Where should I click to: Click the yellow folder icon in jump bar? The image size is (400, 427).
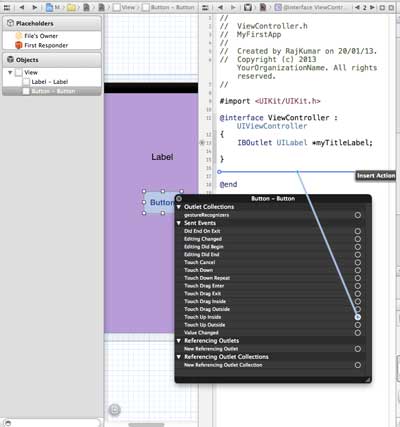pos(71,7)
